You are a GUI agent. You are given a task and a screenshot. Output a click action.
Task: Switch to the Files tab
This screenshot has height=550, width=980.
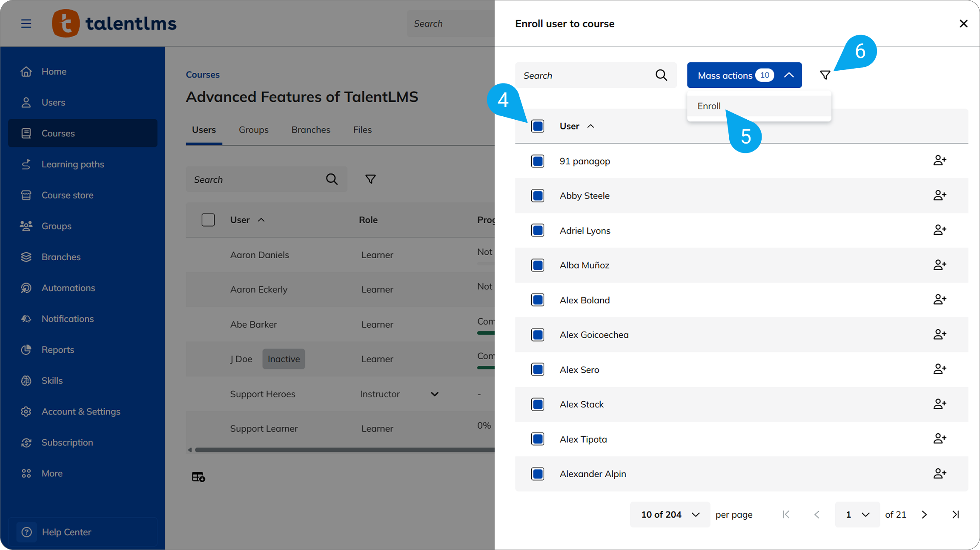click(362, 130)
